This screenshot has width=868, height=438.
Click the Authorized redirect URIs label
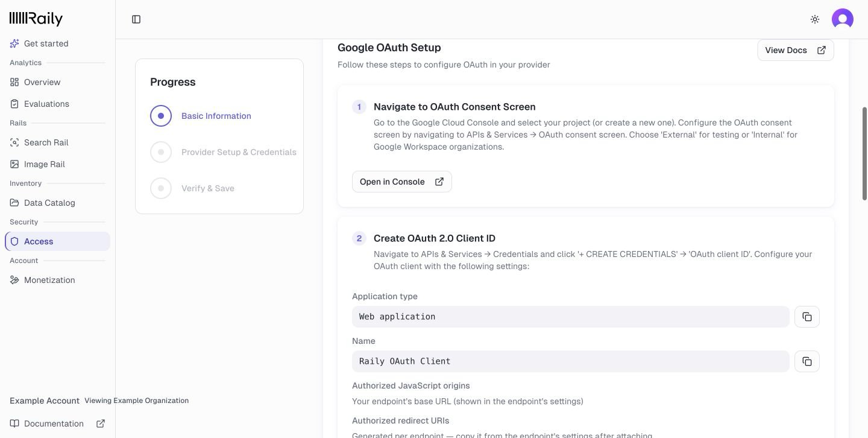401,421
